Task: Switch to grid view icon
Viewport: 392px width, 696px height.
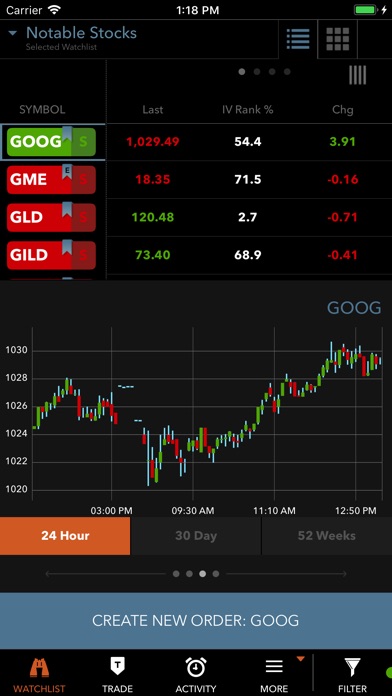Action: [337, 39]
